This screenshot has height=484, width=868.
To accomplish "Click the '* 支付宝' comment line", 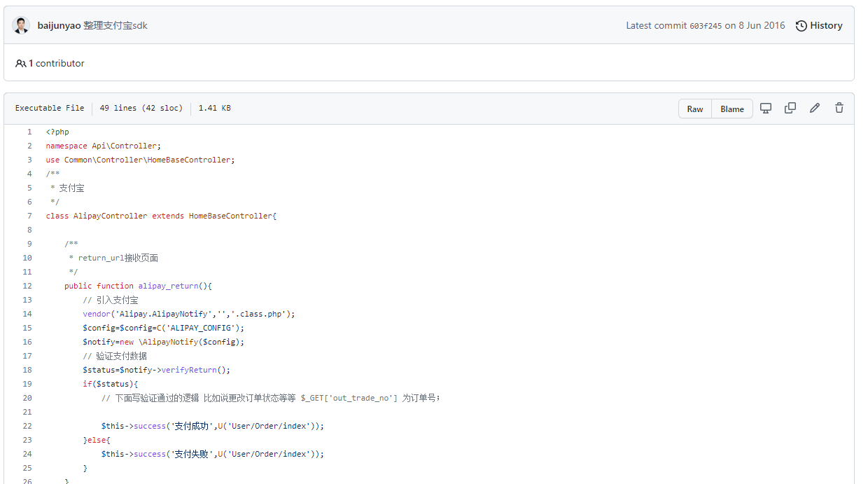I will click(x=67, y=188).
